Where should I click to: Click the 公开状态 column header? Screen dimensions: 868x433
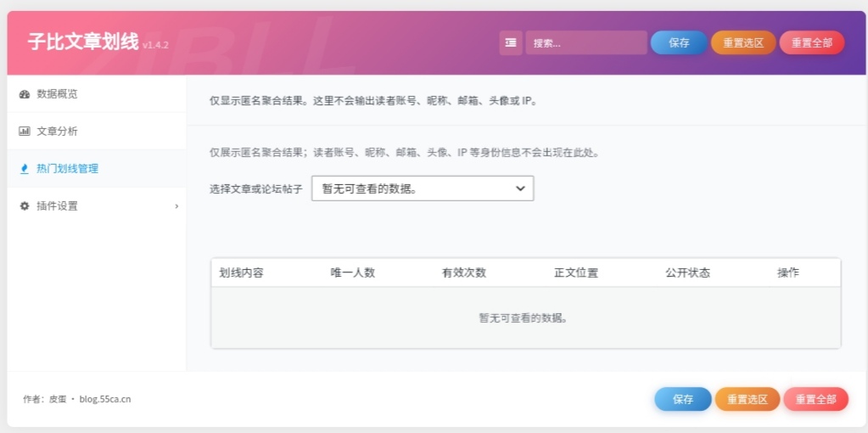tap(687, 273)
